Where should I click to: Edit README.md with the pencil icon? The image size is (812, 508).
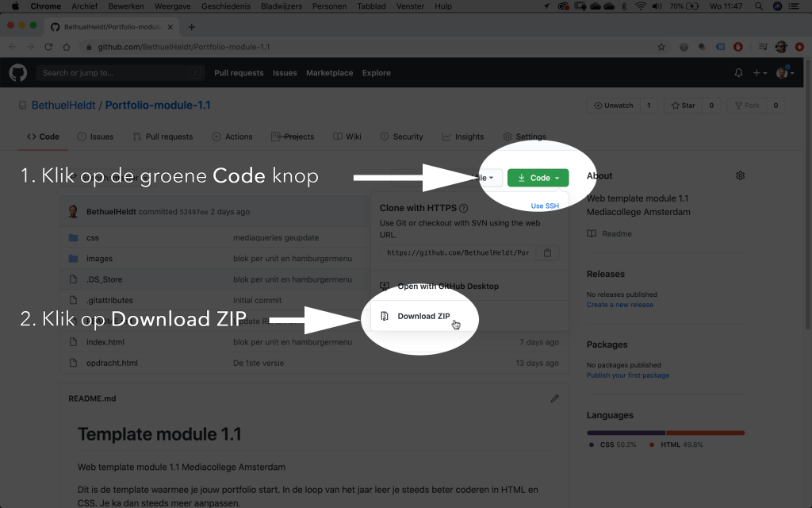click(x=554, y=398)
